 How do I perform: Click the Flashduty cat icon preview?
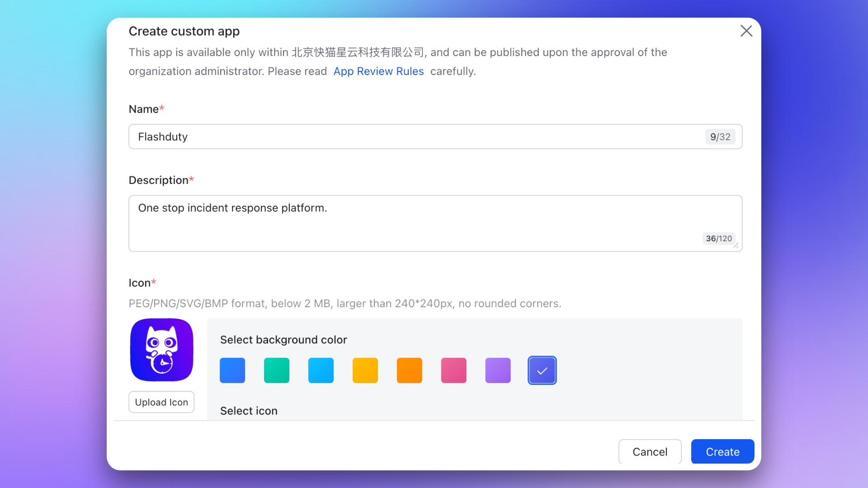coord(162,350)
